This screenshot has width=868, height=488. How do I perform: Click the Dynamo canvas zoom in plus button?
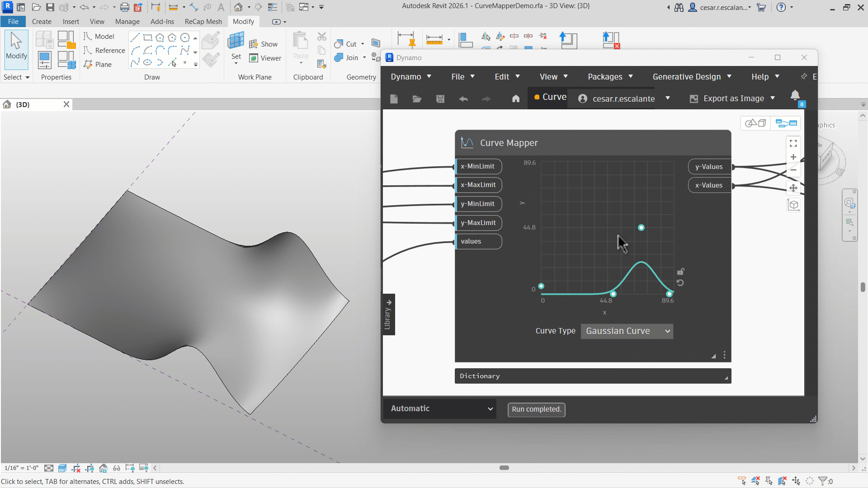pyautogui.click(x=793, y=157)
